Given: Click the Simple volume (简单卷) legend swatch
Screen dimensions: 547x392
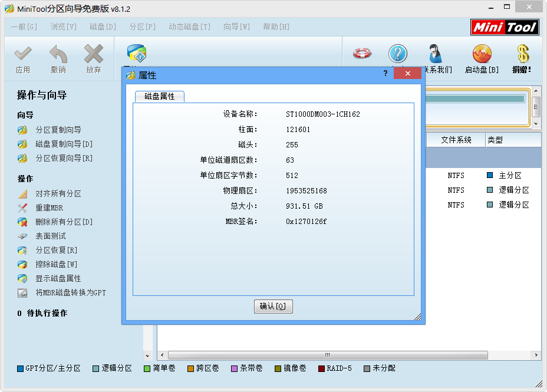Looking at the screenshot, I should click(147, 368).
